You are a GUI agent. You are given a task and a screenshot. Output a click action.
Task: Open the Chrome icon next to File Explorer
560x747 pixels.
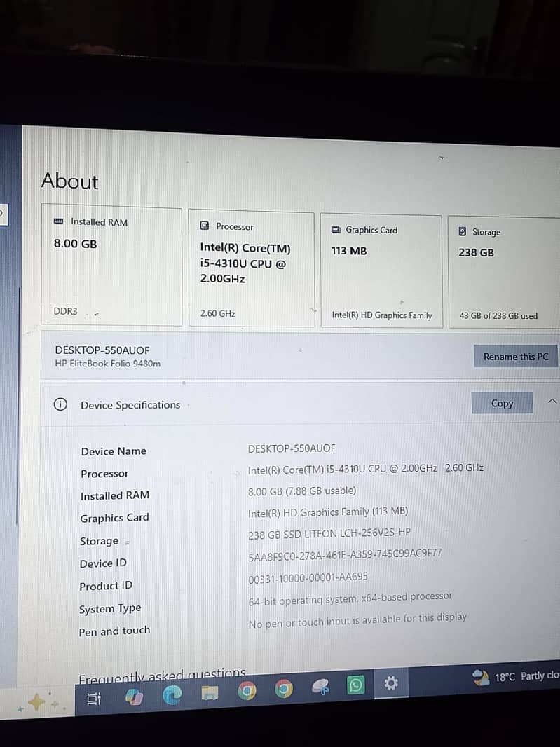tap(247, 691)
